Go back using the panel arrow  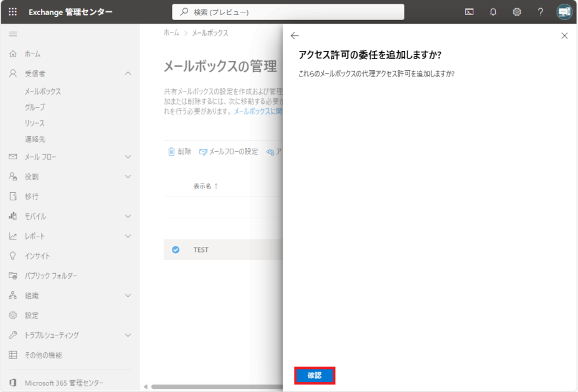tap(295, 35)
